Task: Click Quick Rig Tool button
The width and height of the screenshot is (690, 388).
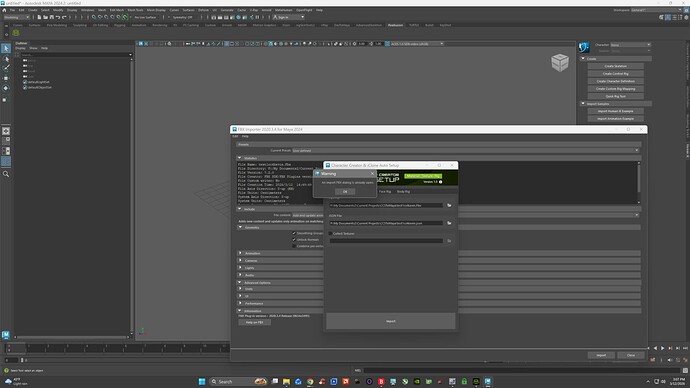Action: 615,96
